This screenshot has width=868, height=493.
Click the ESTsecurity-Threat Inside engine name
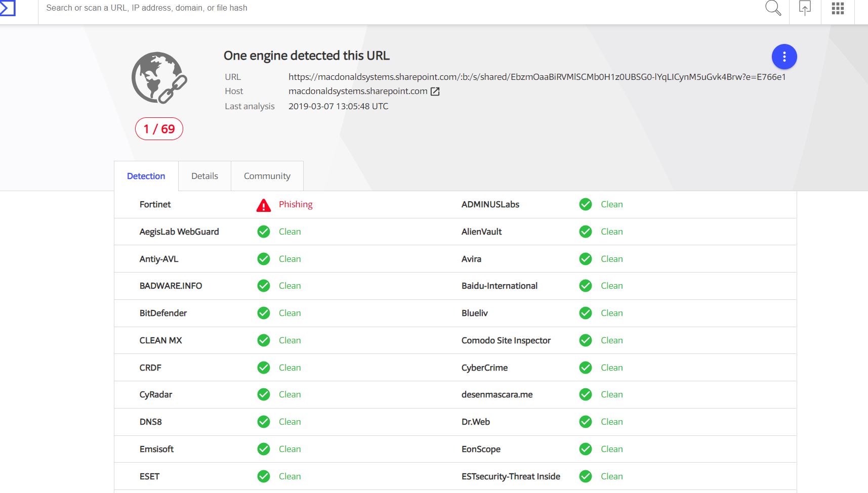click(511, 476)
